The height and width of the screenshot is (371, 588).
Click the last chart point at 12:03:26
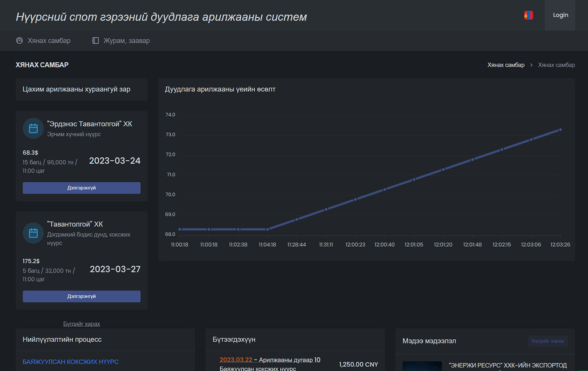[560, 129]
